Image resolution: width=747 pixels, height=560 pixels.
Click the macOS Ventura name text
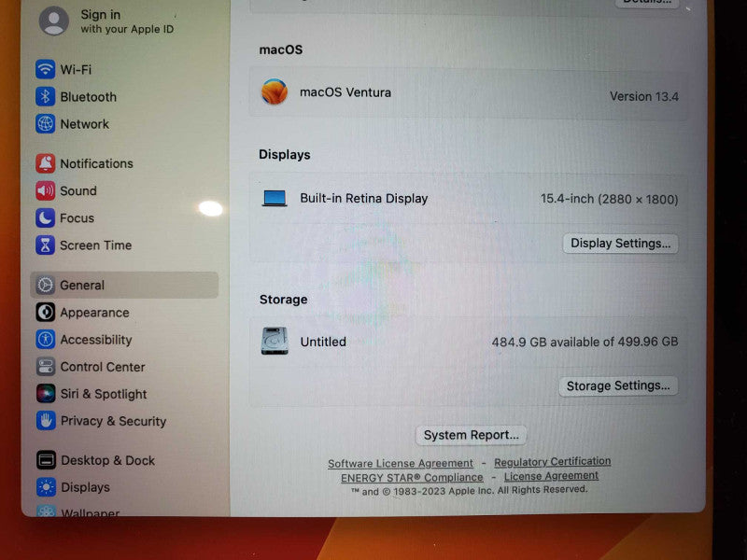tap(345, 92)
